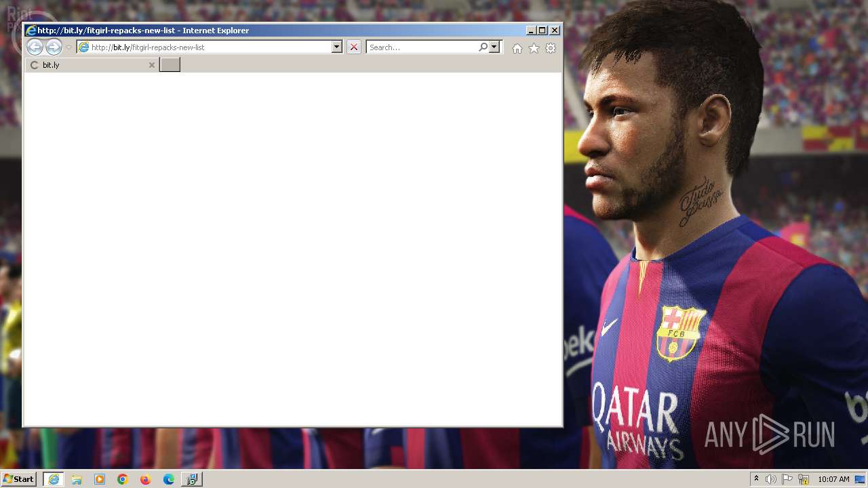Open the last pinned taskbar application icon
The image size is (868, 488).
tap(192, 479)
